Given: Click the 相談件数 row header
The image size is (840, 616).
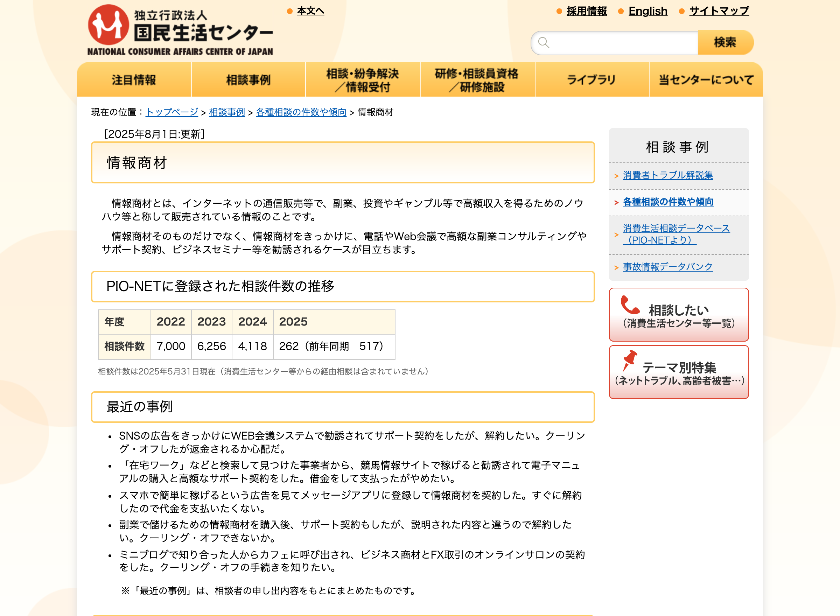Looking at the screenshot, I should point(125,346).
